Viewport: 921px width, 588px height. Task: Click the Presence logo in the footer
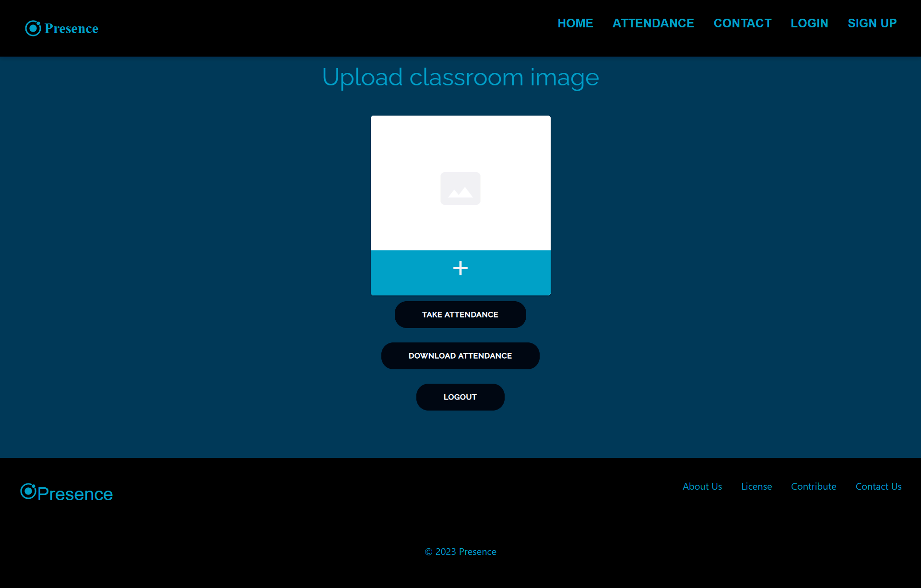tap(67, 493)
